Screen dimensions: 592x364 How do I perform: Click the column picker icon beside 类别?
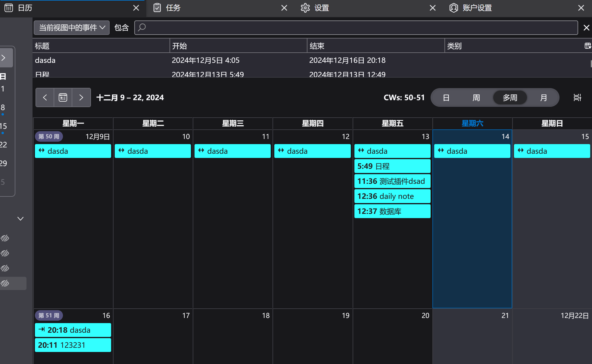coord(587,46)
